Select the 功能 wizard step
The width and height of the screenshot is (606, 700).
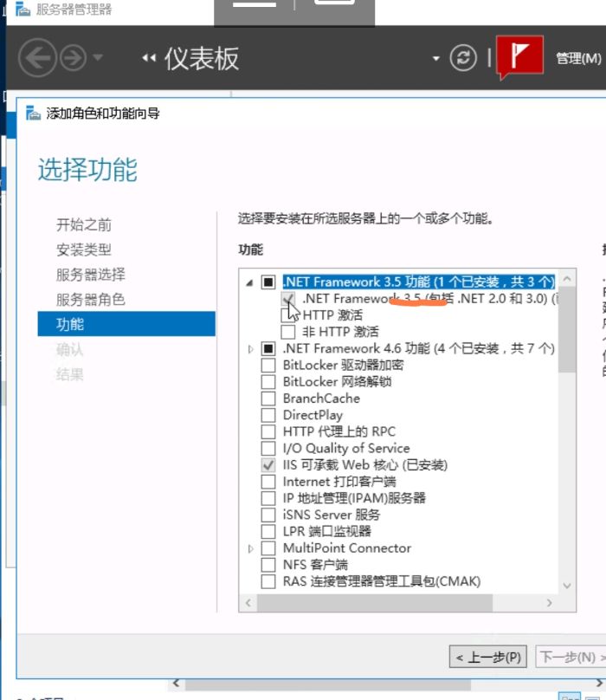(x=126, y=324)
